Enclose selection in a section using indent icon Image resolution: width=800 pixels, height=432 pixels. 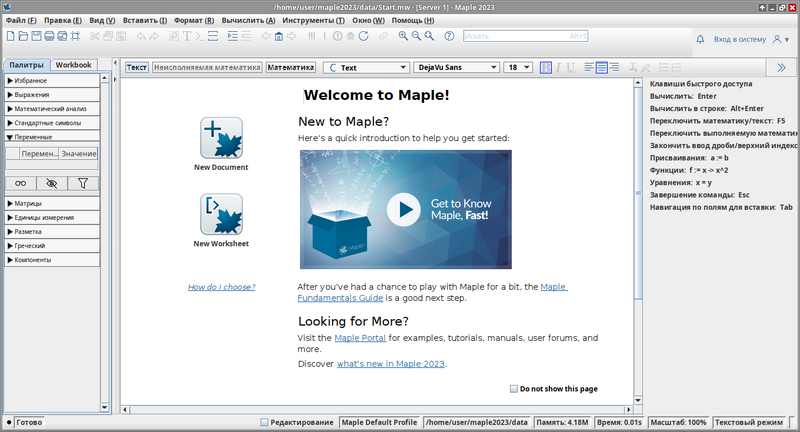click(x=233, y=36)
